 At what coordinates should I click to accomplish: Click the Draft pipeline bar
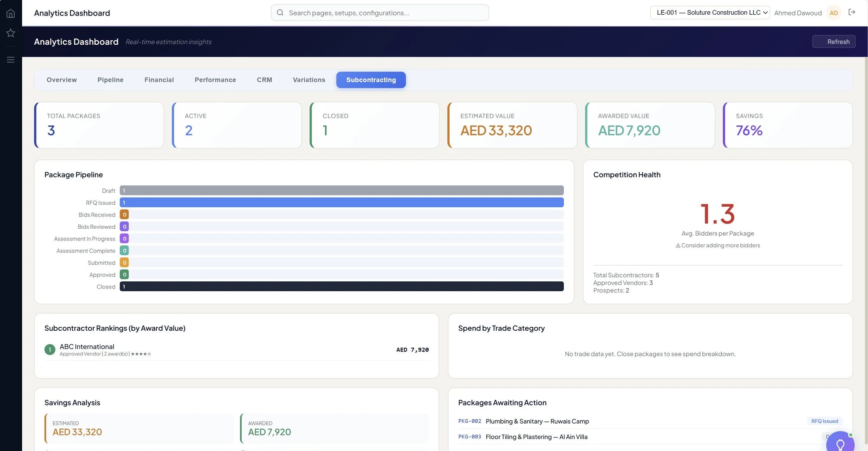click(x=342, y=191)
